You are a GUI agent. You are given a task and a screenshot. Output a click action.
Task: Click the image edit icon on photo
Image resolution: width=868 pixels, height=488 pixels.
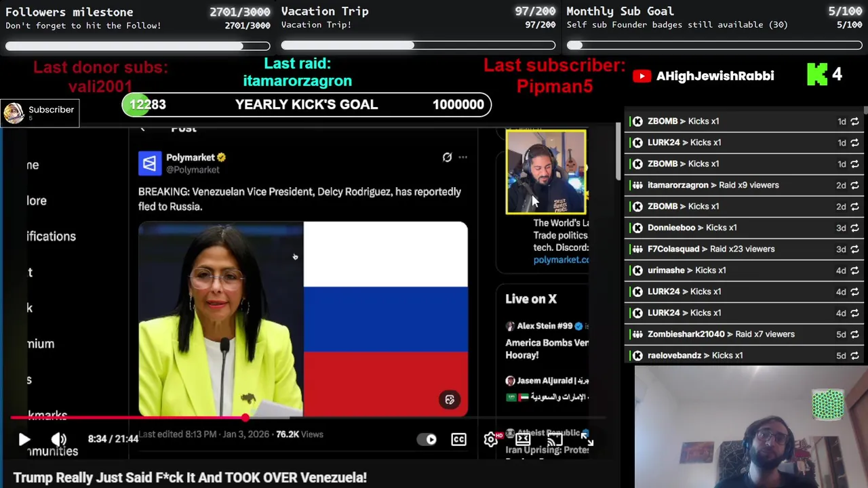point(449,400)
